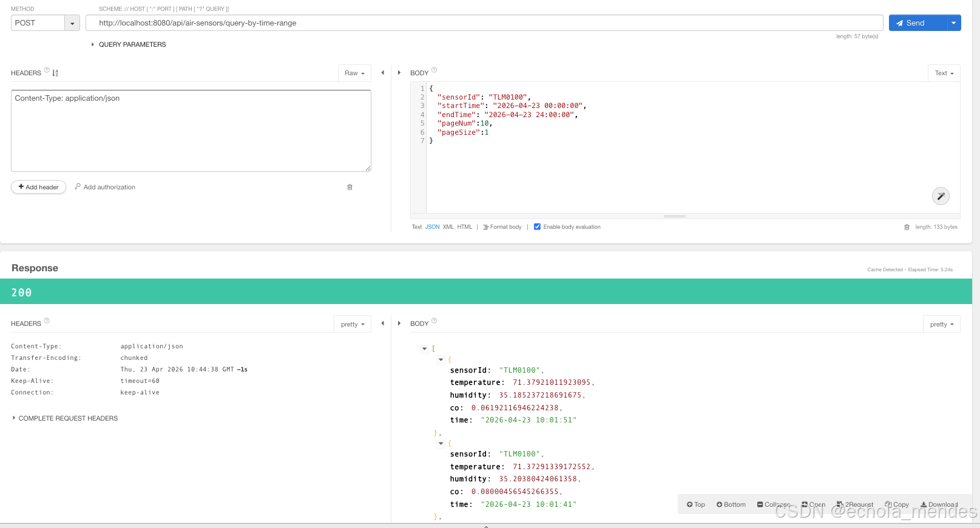Collapse the root JSON array node
The width and height of the screenshot is (980, 528).
click(424, 349)
